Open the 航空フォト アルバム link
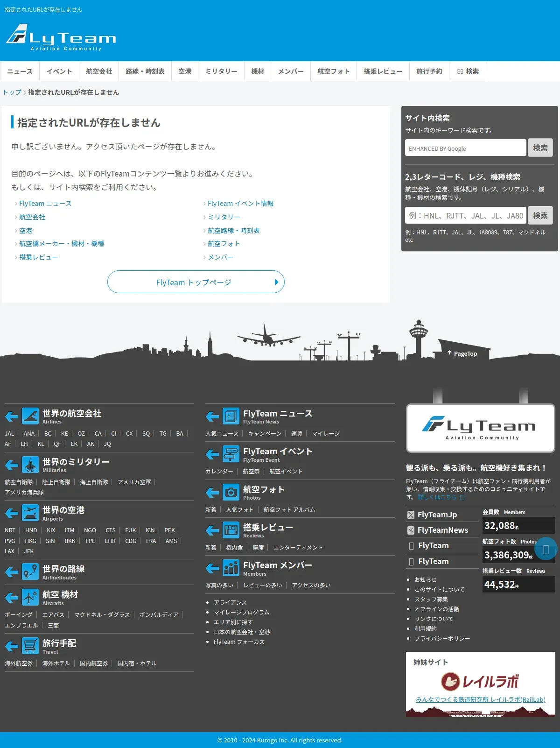The image size is (560, 748). (289, 510)
